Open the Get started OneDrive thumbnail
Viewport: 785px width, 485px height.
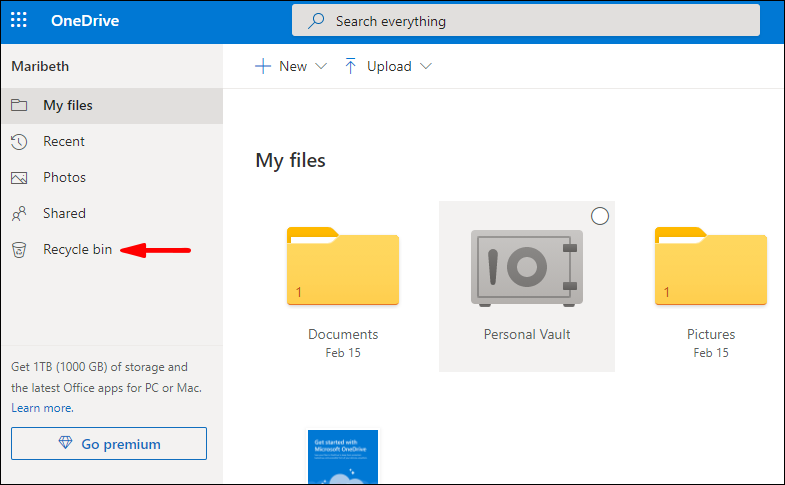tap(343, 457)
